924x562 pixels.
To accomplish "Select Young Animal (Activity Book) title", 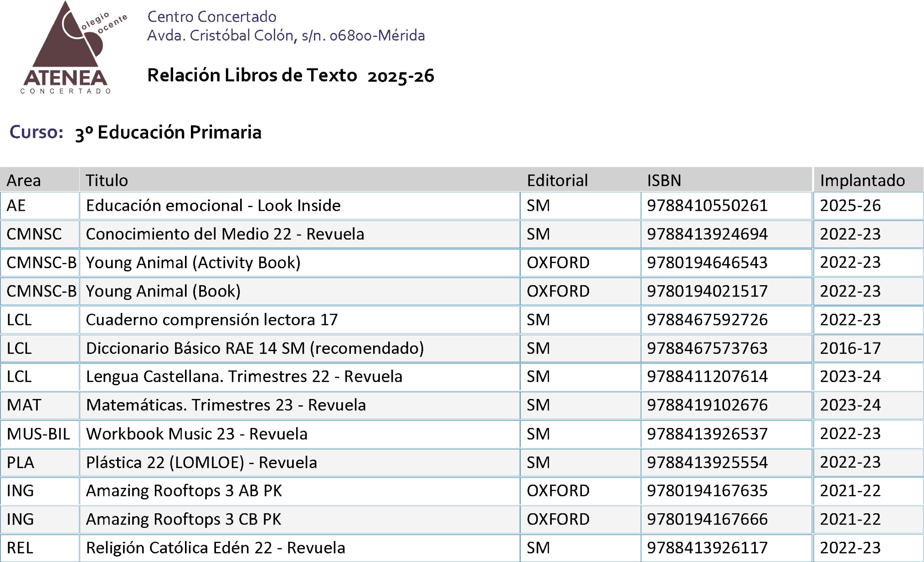I will [193, 263].
